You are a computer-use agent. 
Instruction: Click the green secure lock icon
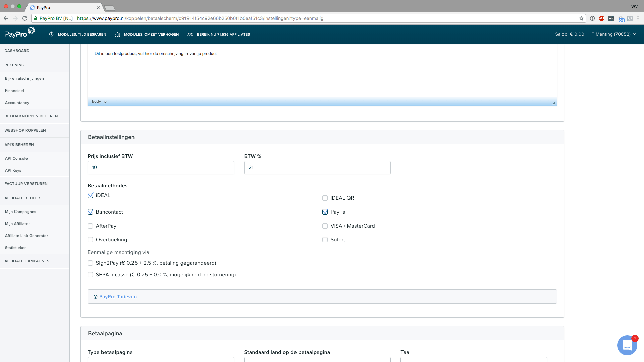[x=36, y=18]
